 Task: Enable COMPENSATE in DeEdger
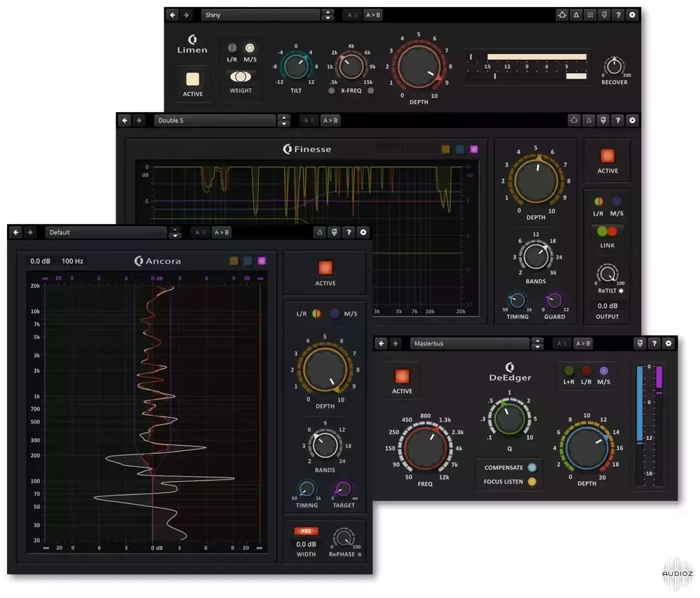[x=532, y=468]
